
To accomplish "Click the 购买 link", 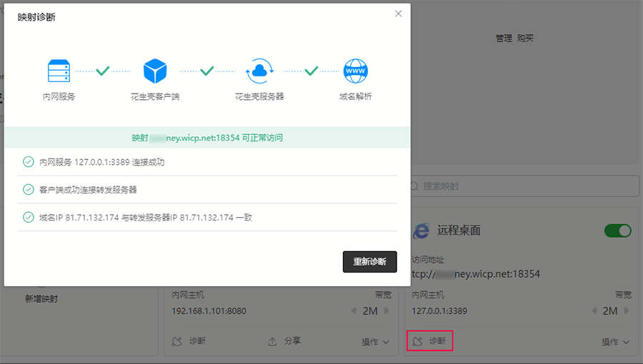I will [525, 38].
